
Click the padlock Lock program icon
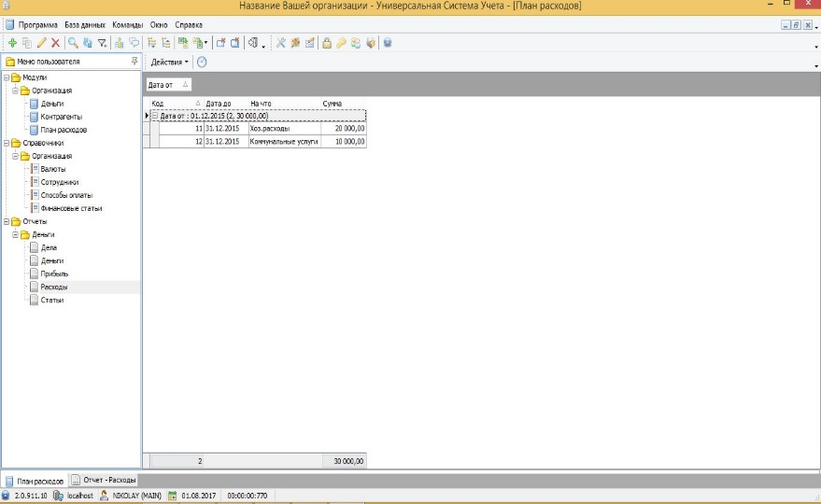[x=327, y=43]
